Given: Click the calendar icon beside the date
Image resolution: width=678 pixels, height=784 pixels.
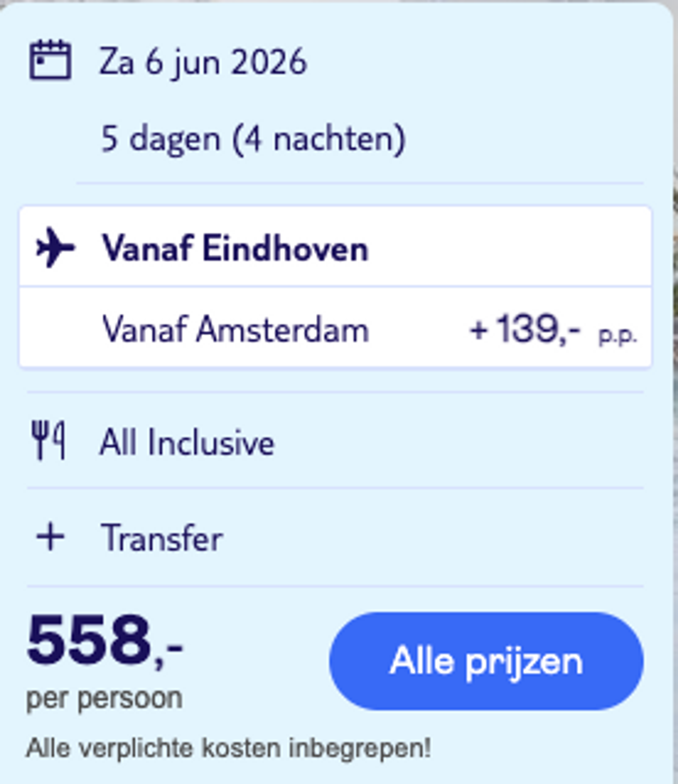Looking at the screenshot, I should 50,60.
